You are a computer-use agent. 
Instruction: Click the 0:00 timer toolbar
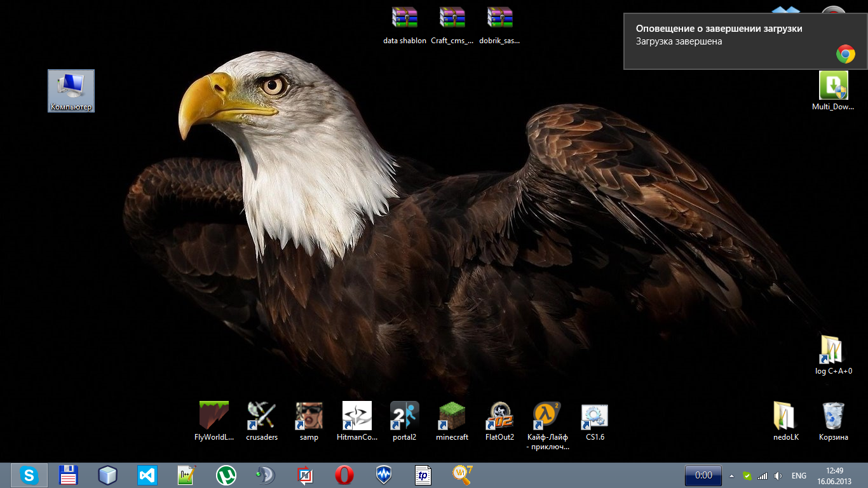pos(703,475)
